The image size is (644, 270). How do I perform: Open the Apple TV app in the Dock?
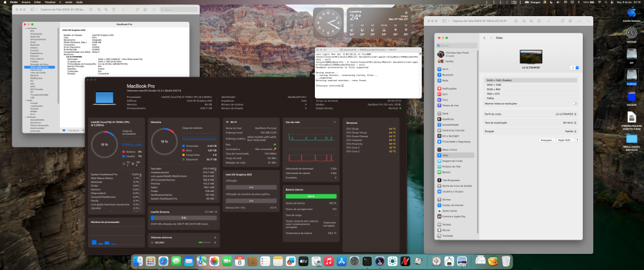click(303, 261)
